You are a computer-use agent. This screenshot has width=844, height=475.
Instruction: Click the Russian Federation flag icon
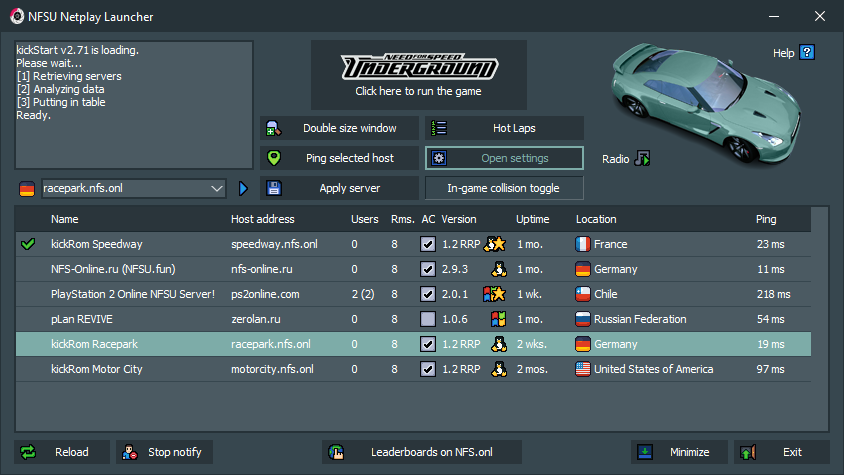pyautogui.click(x=583, y=319)
